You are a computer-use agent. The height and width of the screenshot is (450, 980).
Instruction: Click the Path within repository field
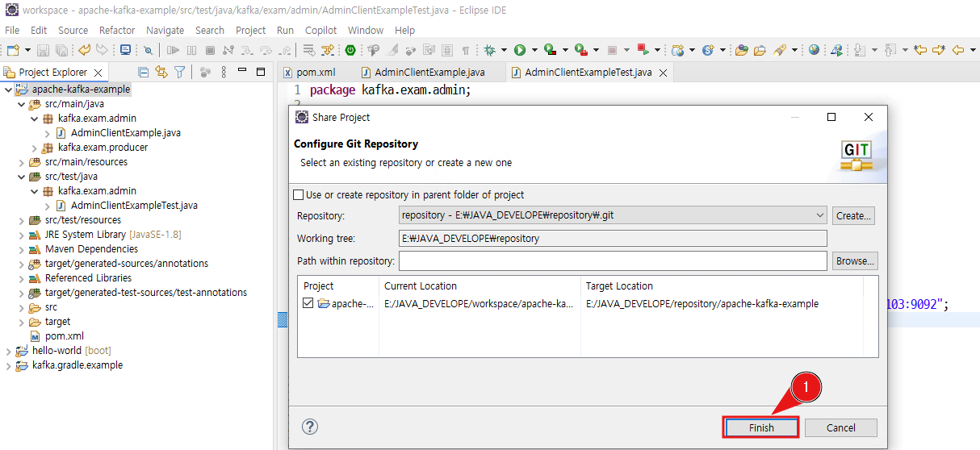tap(613, 260)
